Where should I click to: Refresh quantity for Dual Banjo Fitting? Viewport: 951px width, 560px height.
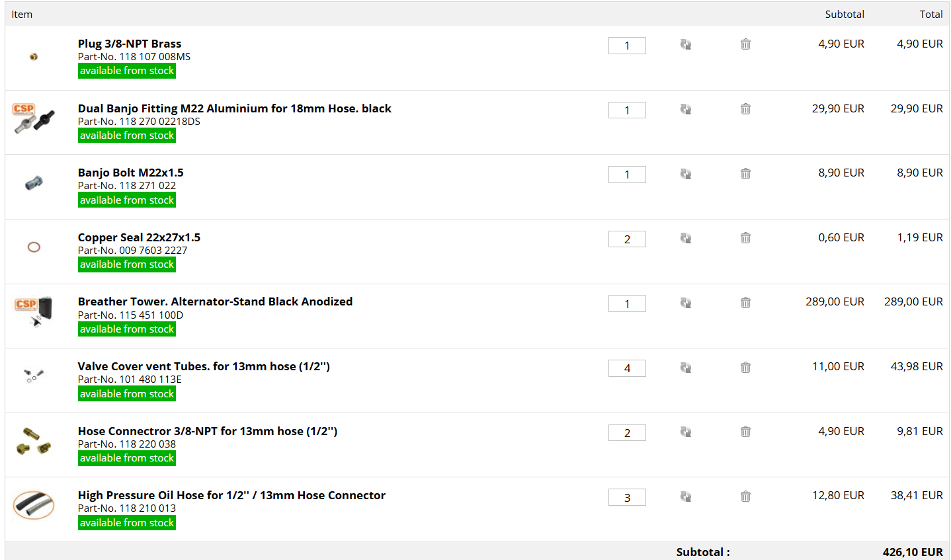click(686, 109)
